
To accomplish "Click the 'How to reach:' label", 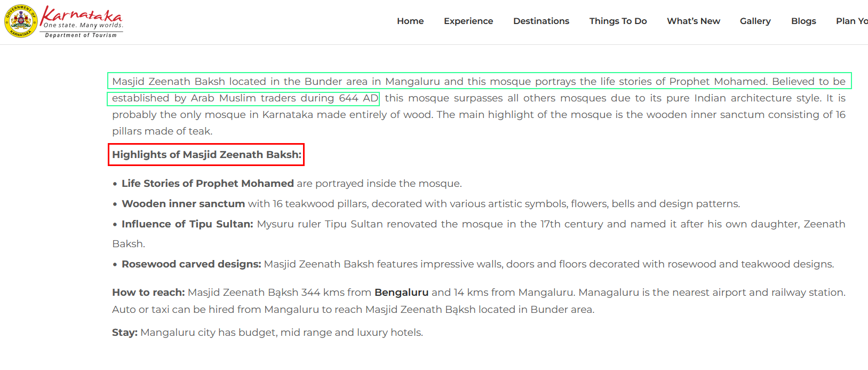I will pyautogui.click(x=148, y=293).
